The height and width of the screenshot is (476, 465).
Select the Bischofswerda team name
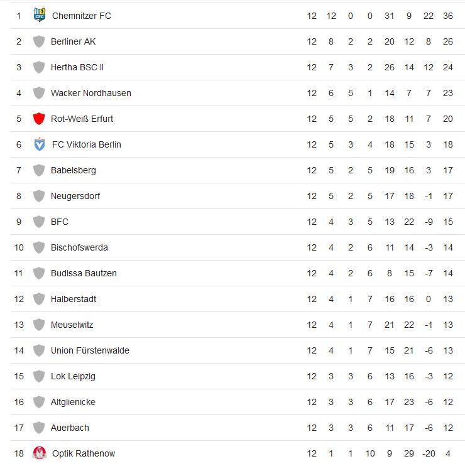coord(79,247)
